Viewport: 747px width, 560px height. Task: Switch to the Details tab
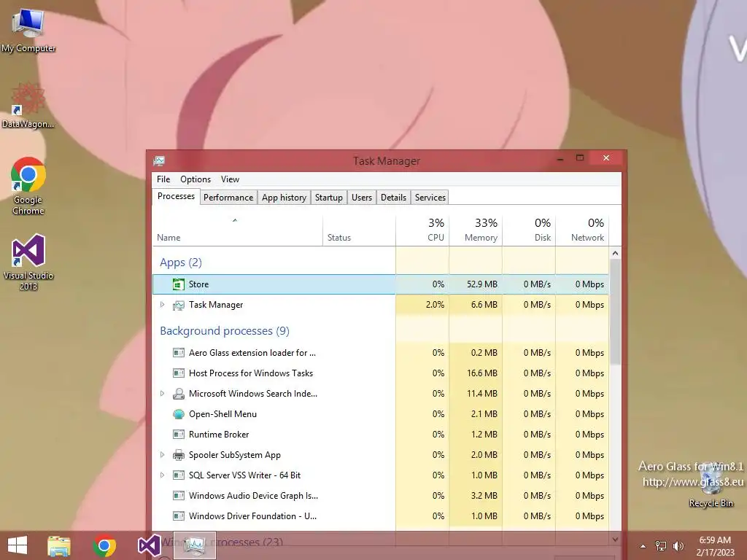393,198
